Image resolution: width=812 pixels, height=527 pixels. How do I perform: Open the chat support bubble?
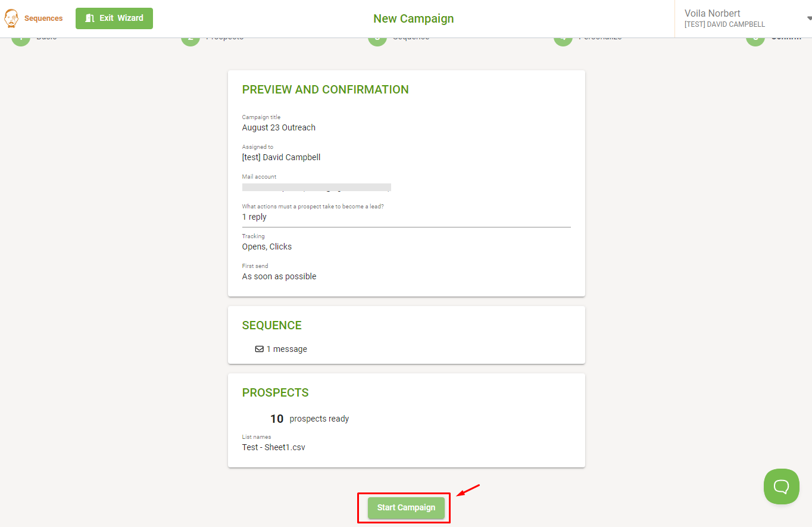coord(781,486)
